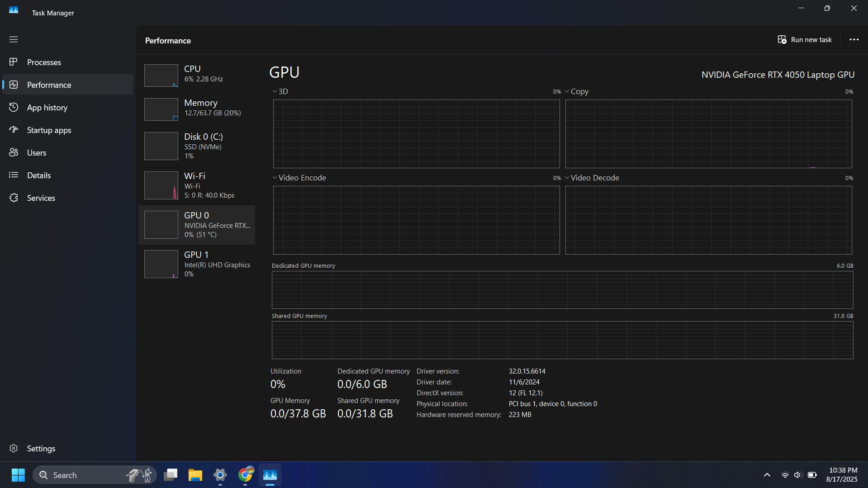Click the App history clock icon
This screenshot has height=488, width=868.
point(14,107)
